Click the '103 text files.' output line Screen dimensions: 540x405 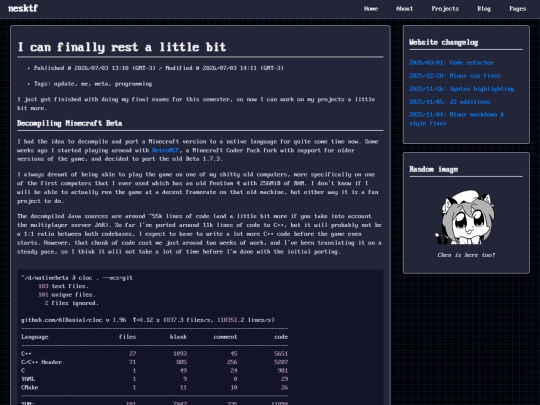(x=63, y=286)
